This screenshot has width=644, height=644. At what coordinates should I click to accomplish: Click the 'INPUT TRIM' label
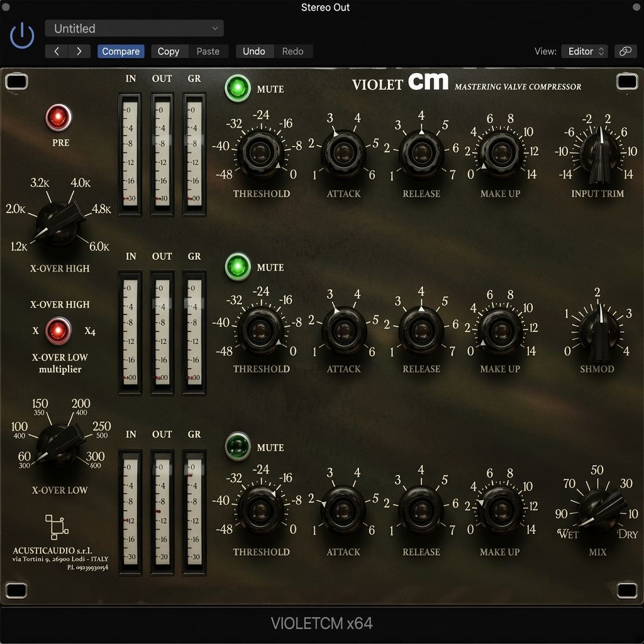point(597,194)
